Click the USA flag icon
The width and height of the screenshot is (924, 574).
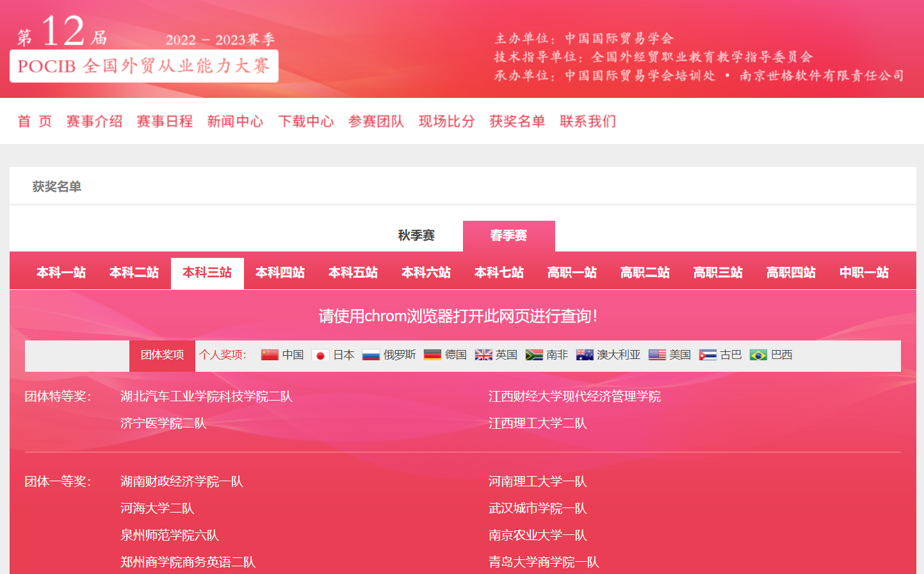click(657, 355)
